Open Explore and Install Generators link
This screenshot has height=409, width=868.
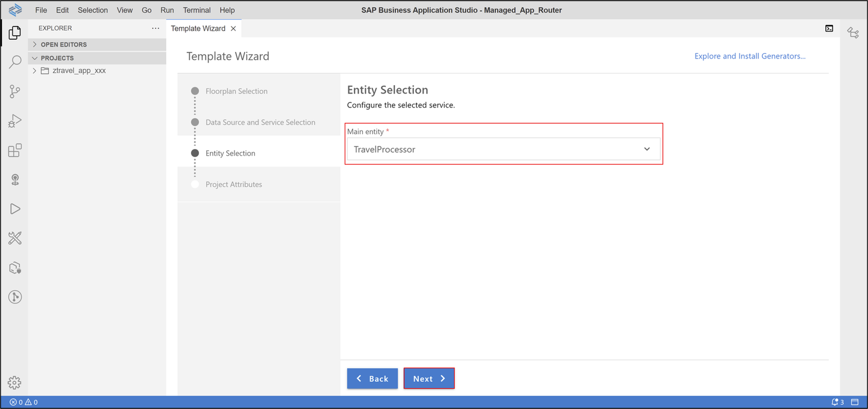(x=750, y=56)
